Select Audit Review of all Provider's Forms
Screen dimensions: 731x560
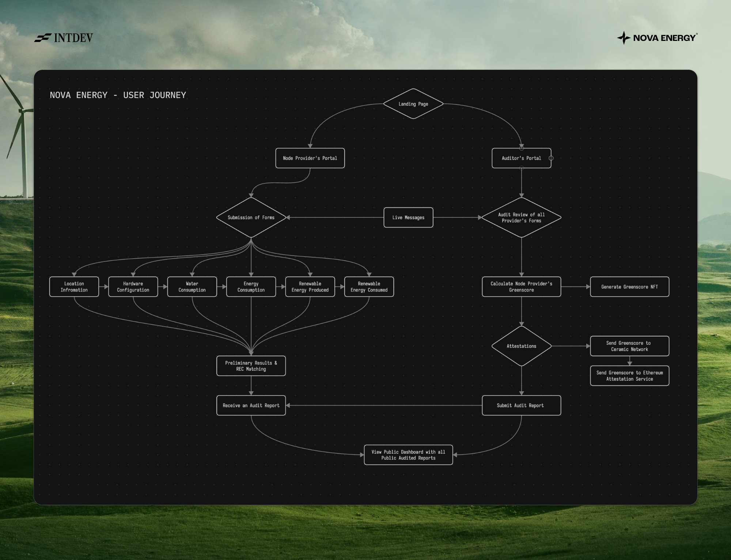click(x=521, y=217)
